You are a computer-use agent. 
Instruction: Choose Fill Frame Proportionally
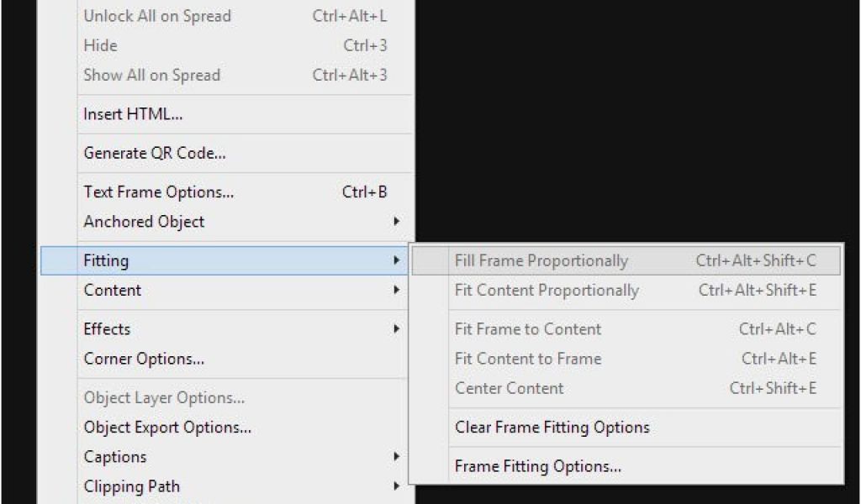point(541,261)
